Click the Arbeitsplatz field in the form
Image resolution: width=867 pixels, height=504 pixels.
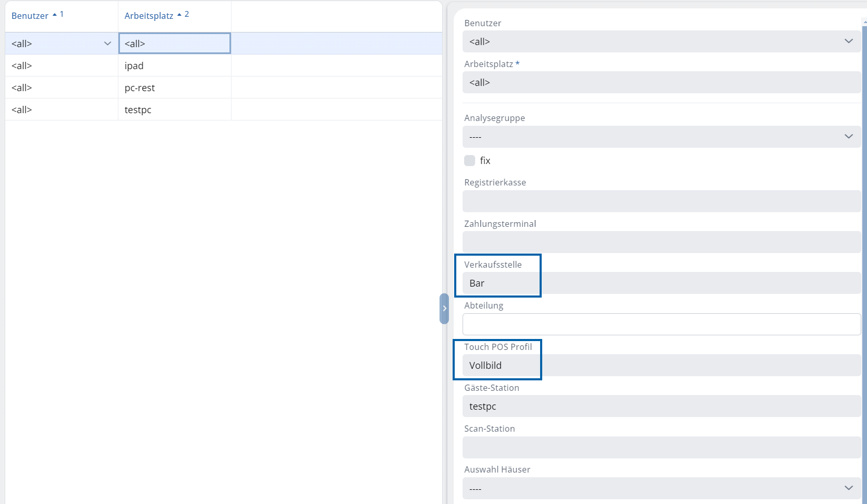click(x=661, y=83)
